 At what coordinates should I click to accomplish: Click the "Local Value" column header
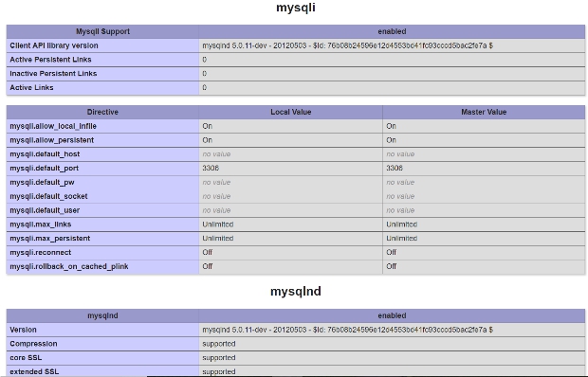290,112
